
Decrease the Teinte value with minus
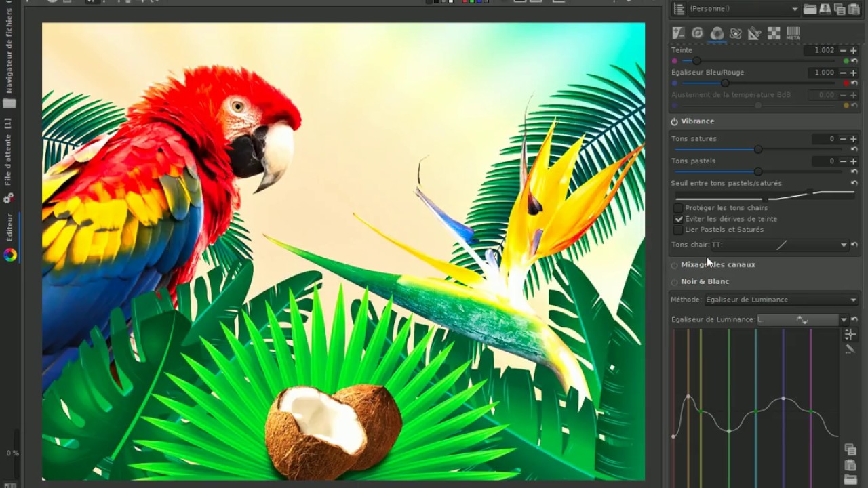(x=844, y=50)
